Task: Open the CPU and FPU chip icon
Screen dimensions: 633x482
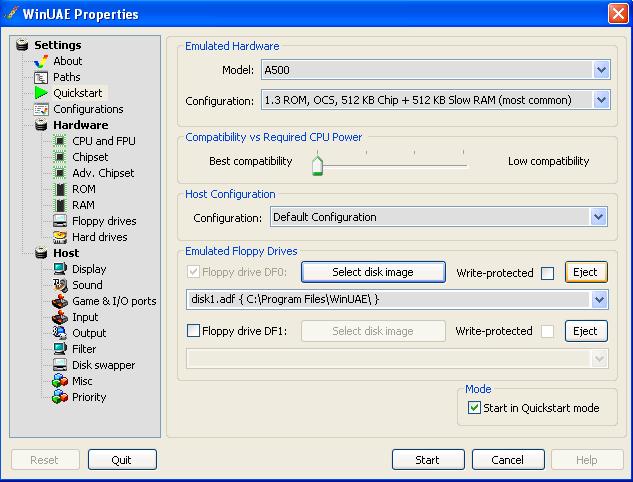Action: coord(60,141)
